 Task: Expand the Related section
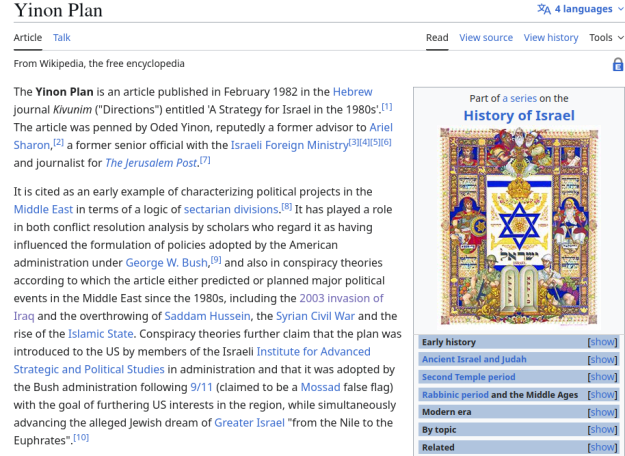point(602,447)
